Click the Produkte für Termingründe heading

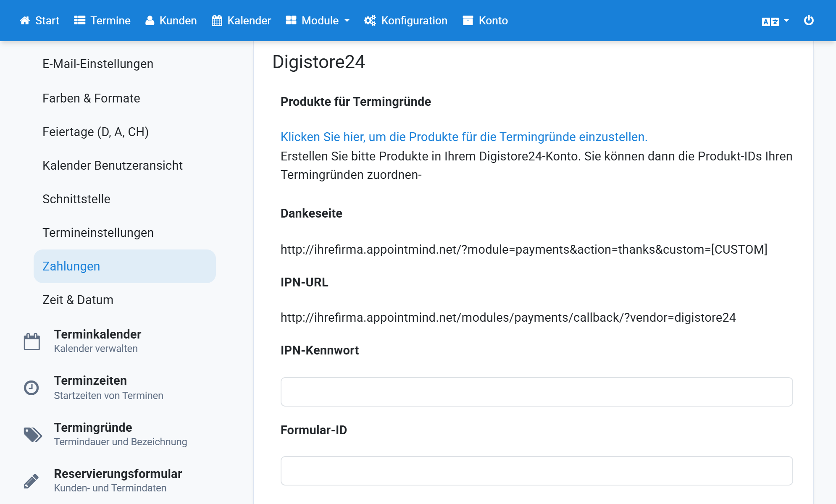(355, 102)
